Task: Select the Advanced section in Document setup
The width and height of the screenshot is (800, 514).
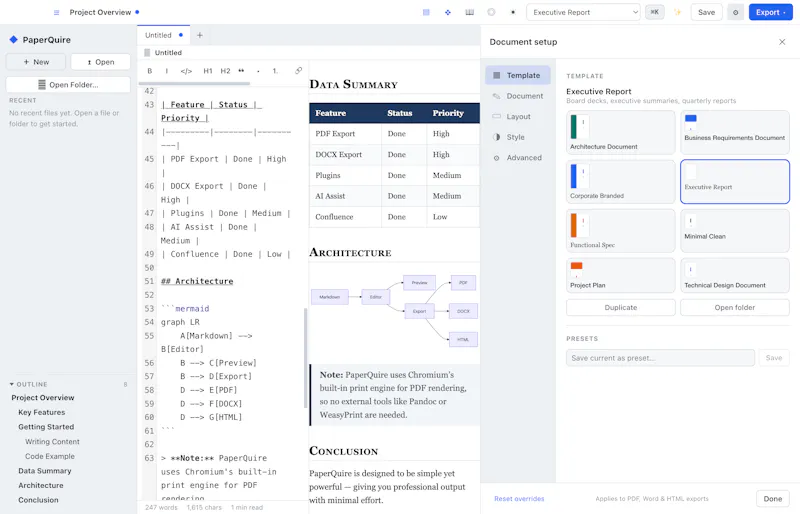Action: (517, 158)
